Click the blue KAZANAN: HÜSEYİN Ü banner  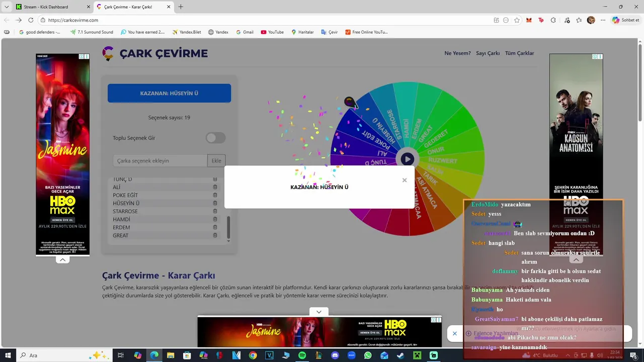[x=169, y=94]
